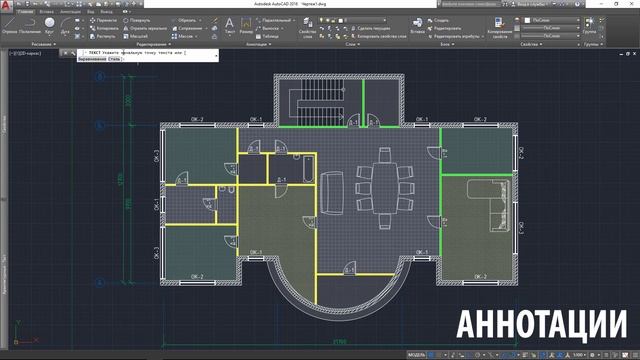The height and width of the screenshot is (360, 640).
Task: Open the Выноска (Leader) dropdown arrow
Action: tap(282, 29)
